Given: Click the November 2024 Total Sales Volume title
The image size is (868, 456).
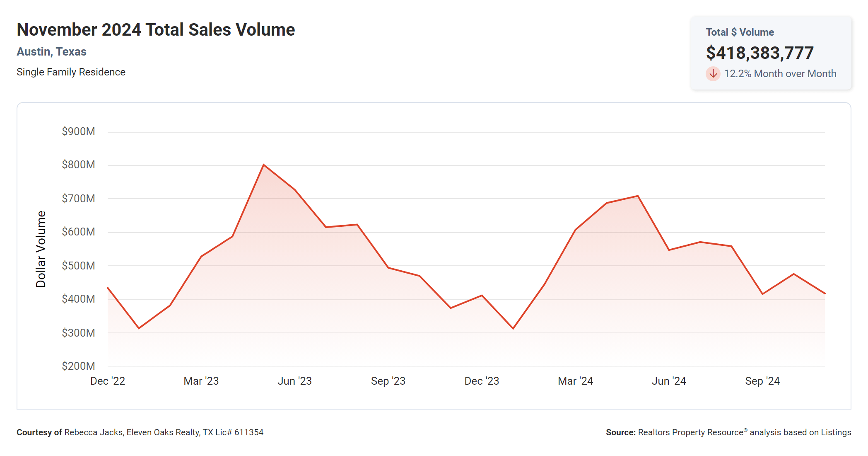Looking at the screenshot, I should (x=156, y=30).
